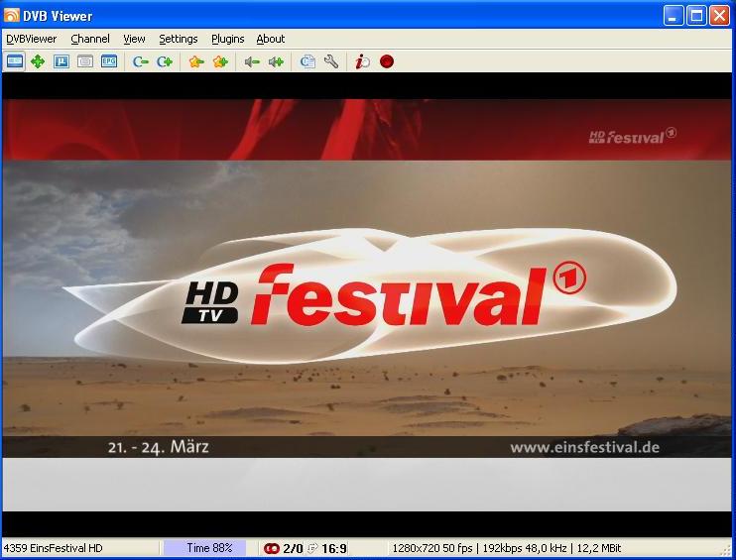The width and height of the screenshot is (736, 560).
Task: Open the channel editor document icon
Action: [x=307, y=61]
